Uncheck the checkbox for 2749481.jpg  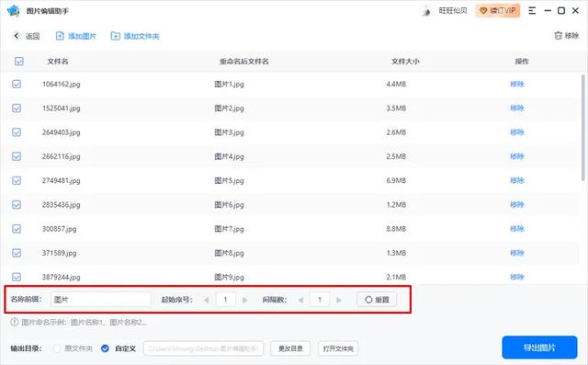click(x=17, y=180)
